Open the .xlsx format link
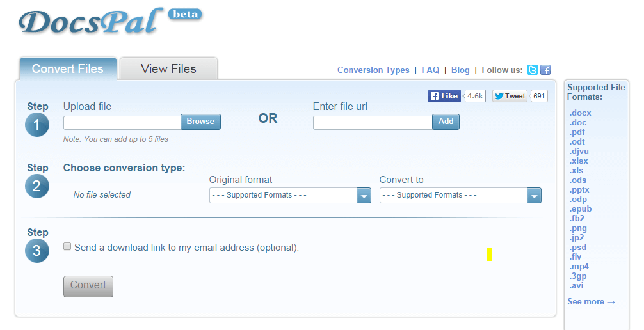Screen dimensions: 644x330 pos(579,161)
